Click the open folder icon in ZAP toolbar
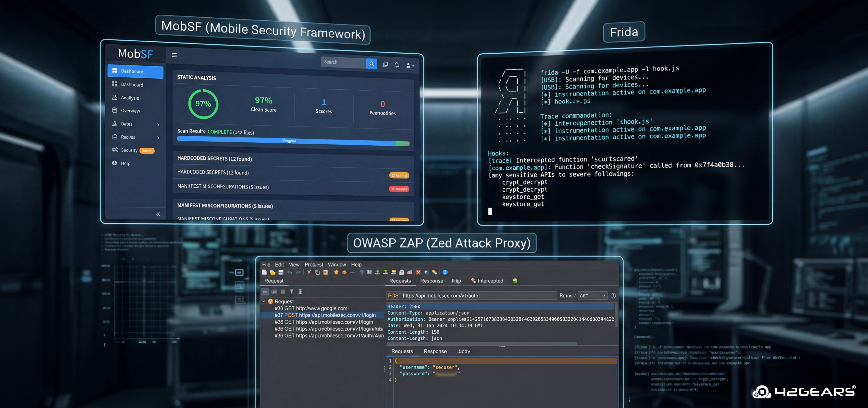868x408 pixels. pyautogui.click(x=273, y=272)
